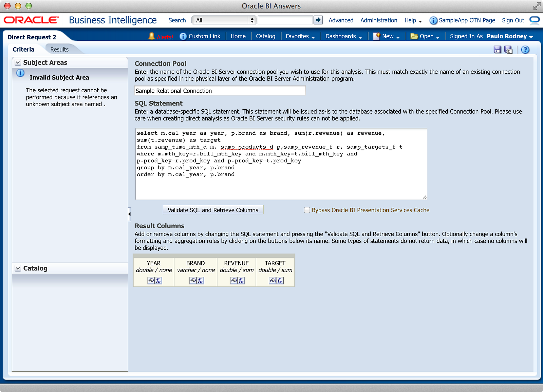Click the Direct Request 2 title
The height and width of the screenshot is (392, 543).
click(x=32, y=37)
